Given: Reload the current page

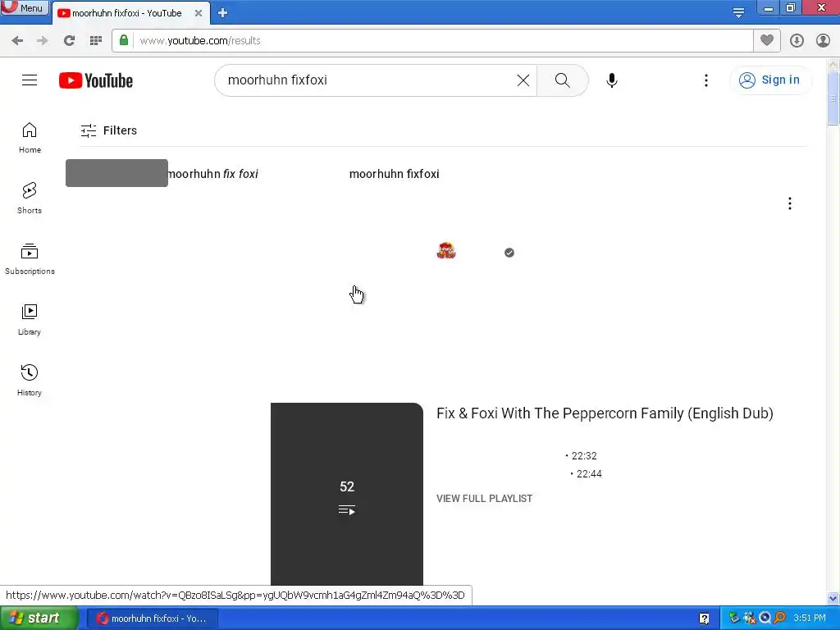Looking at the screenshot, I should click(69, 41).
